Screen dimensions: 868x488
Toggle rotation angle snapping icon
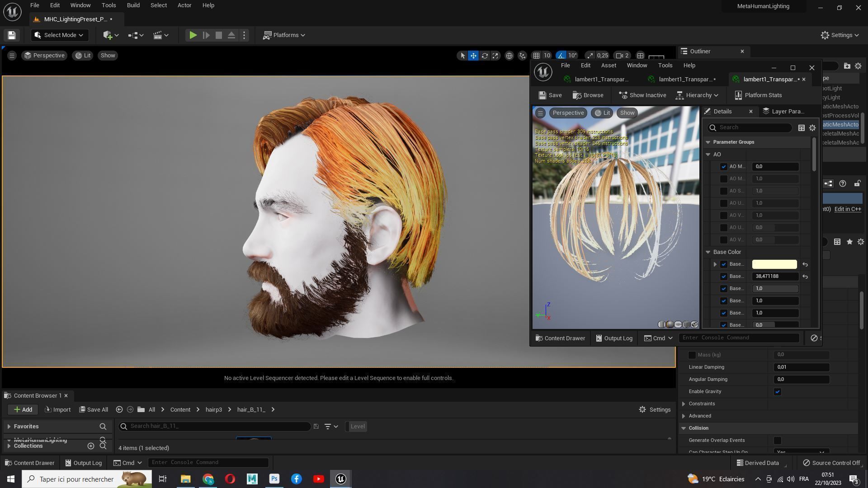tap(561, 56)
